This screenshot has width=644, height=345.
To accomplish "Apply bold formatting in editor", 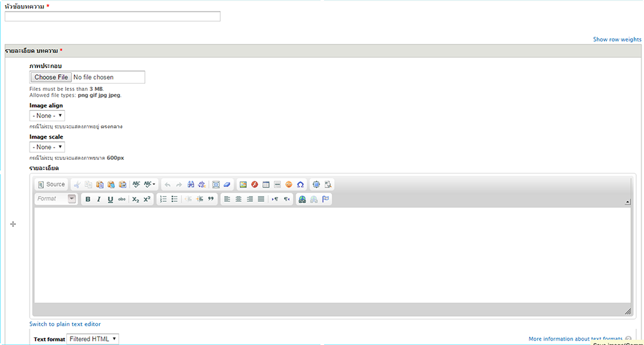I will click(88, 199).
